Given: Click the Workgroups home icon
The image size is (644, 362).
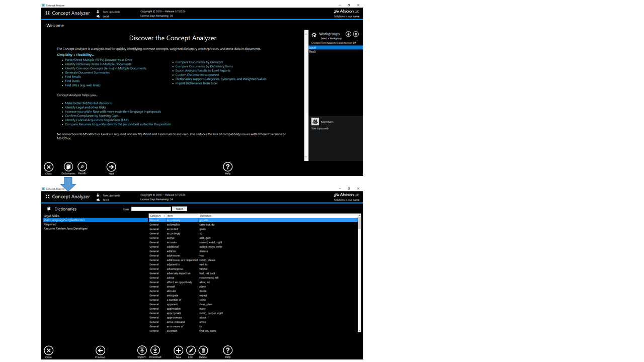Looking at the screenshot, I should [314, 35].
